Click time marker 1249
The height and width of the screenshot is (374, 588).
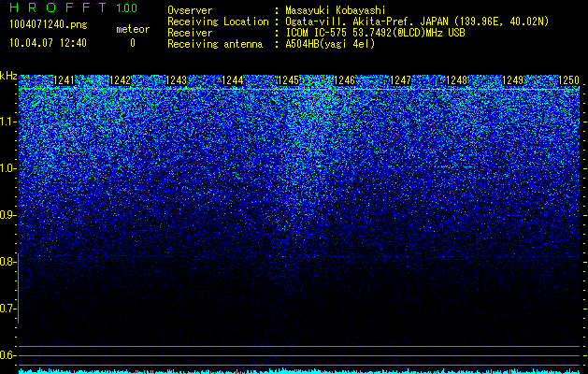coord(512,80)
